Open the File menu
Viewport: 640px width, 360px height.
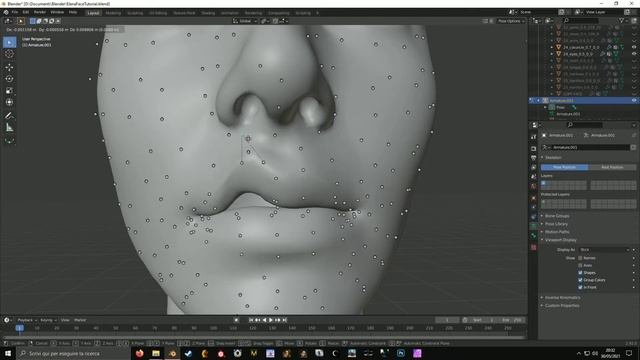(15, 13)
